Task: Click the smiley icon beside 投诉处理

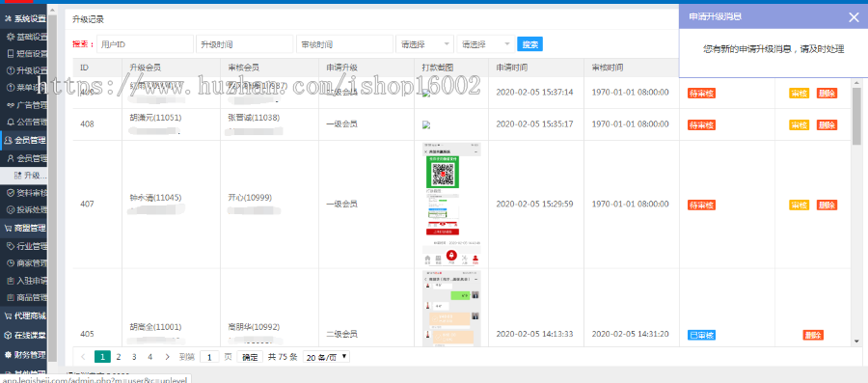Action: pos(10,209)
